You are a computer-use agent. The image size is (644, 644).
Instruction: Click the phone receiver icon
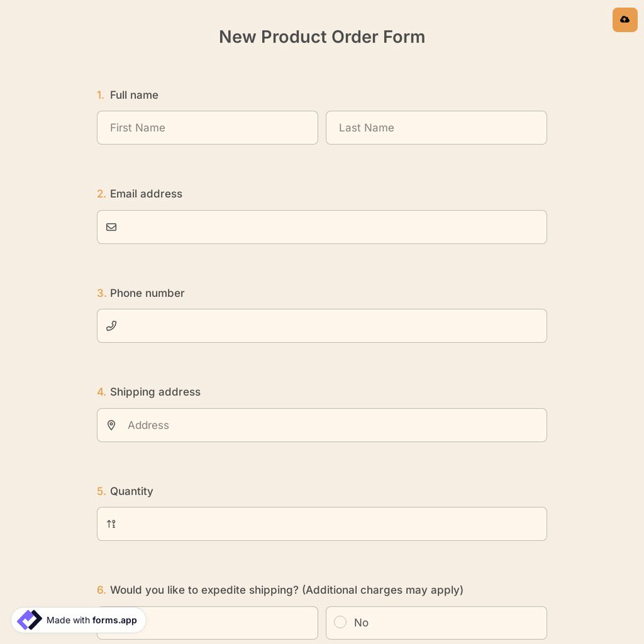[x=111, y=325]
